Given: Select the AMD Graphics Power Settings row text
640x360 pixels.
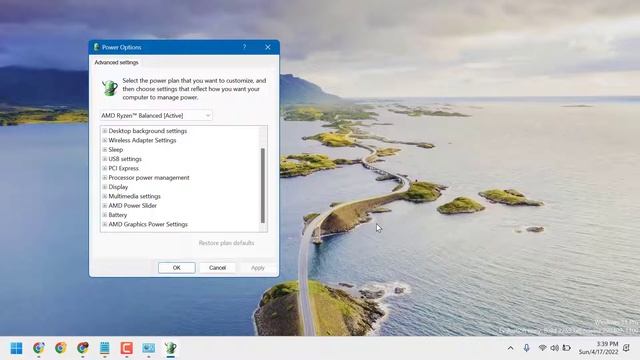Looking at the screenshot, I should 148,224.
